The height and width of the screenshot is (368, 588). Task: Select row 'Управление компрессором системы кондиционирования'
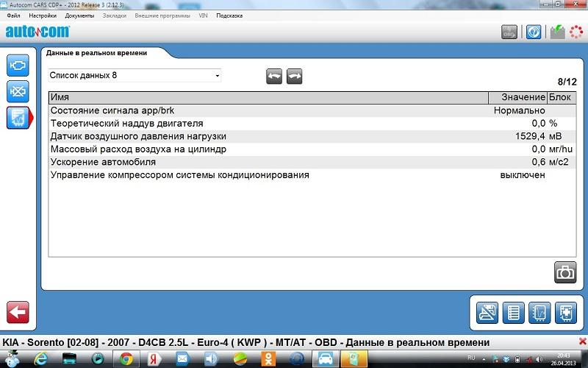click(312, 175)
